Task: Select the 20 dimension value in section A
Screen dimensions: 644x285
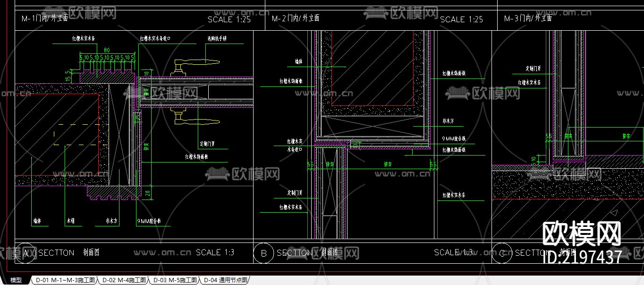Action: [x=147, y=192]
